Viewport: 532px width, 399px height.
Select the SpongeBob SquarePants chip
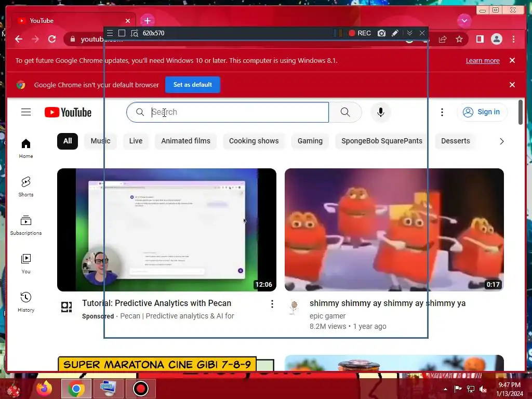382,141
